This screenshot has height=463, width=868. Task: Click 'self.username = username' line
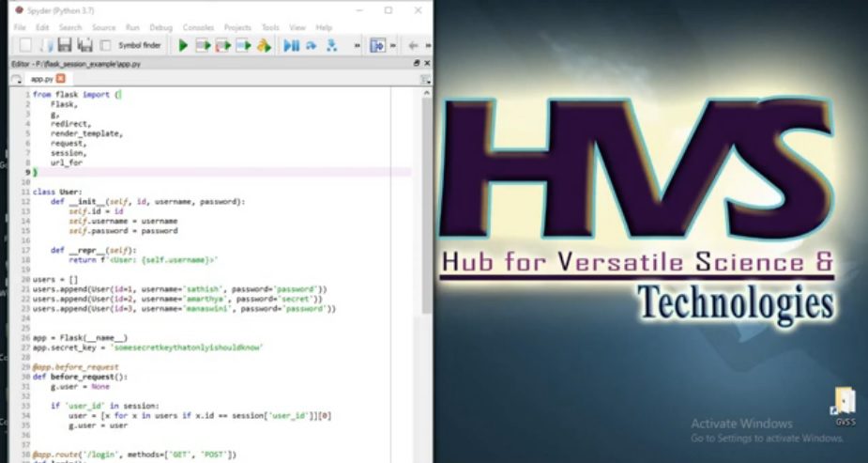tap(123, 221)
